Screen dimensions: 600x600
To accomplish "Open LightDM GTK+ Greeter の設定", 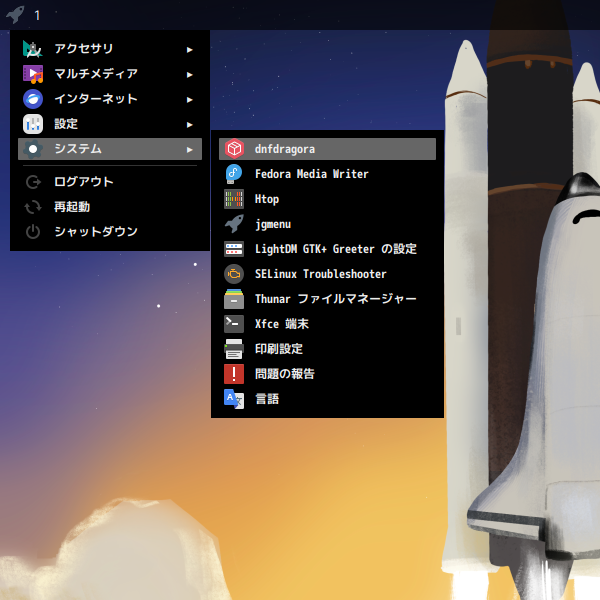I will coord(327,249).
